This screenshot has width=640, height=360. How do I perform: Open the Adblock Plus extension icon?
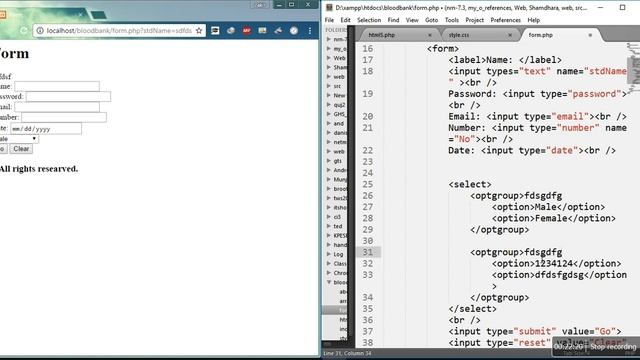tap(247, 31)
